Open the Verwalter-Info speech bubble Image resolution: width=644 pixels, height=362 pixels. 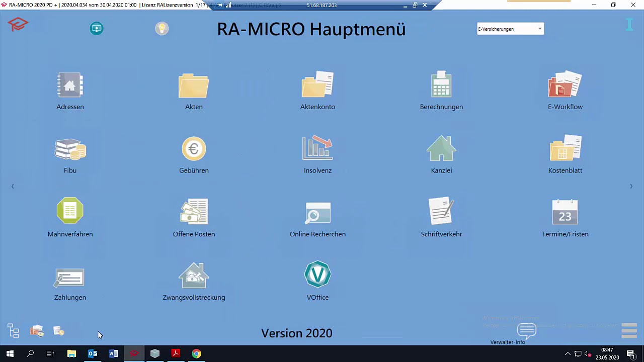click(527, 331)
